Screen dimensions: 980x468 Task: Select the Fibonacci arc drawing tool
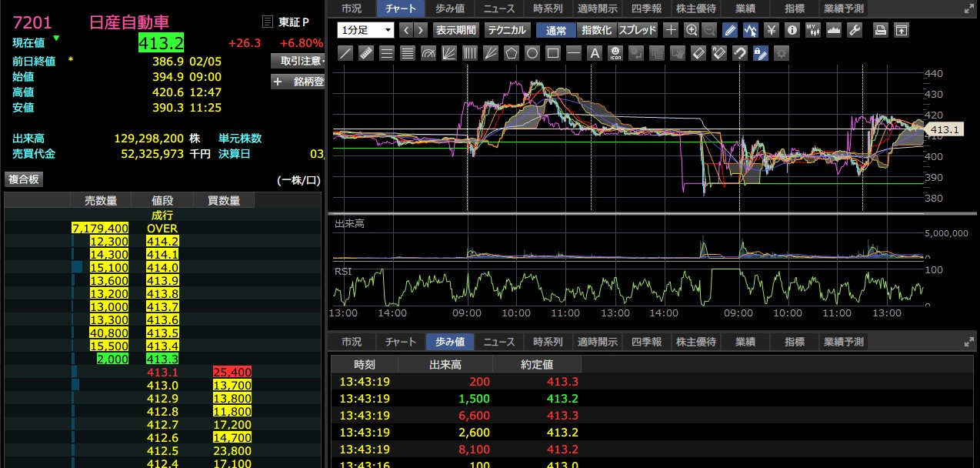coord(428,53)
